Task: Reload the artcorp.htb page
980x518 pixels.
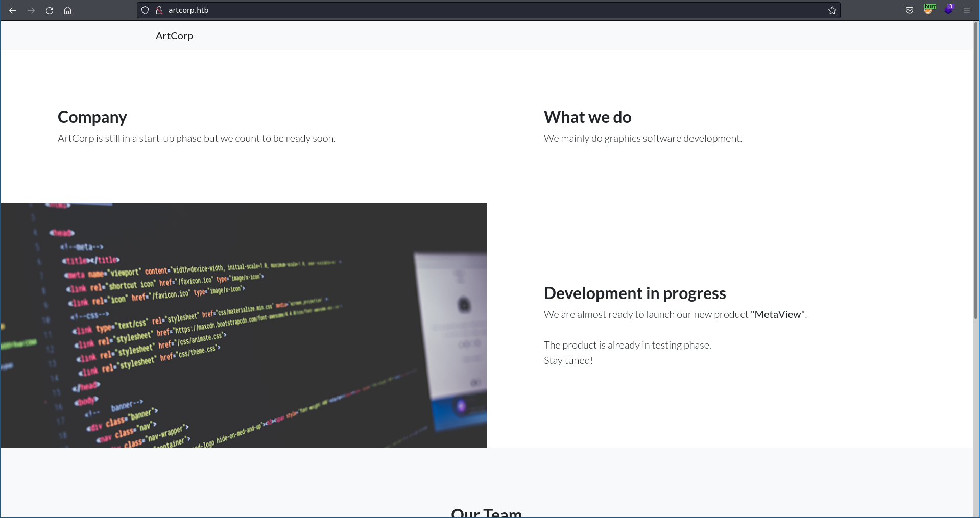Action: (x=50, y=10)
